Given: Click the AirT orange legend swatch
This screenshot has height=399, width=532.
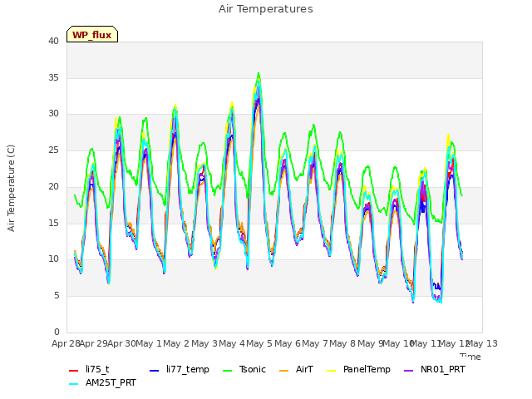Looking at the screenshot, I should pyautogui.click(x=283, y=371).
